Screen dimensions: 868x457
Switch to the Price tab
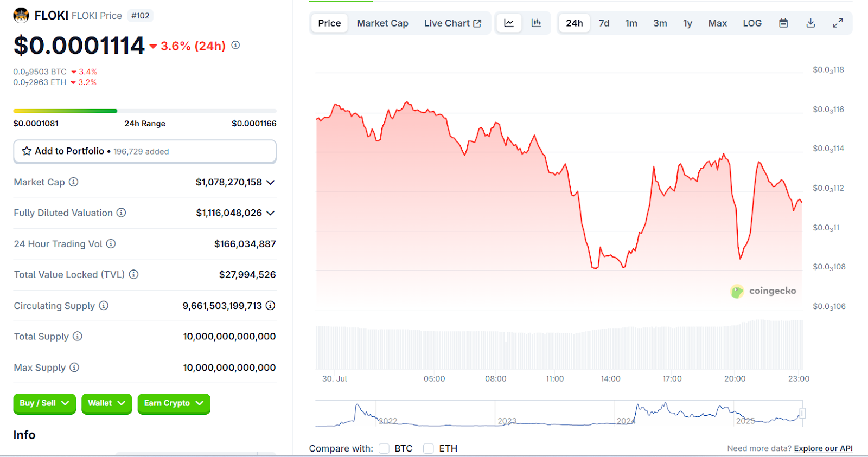[329, 23]
